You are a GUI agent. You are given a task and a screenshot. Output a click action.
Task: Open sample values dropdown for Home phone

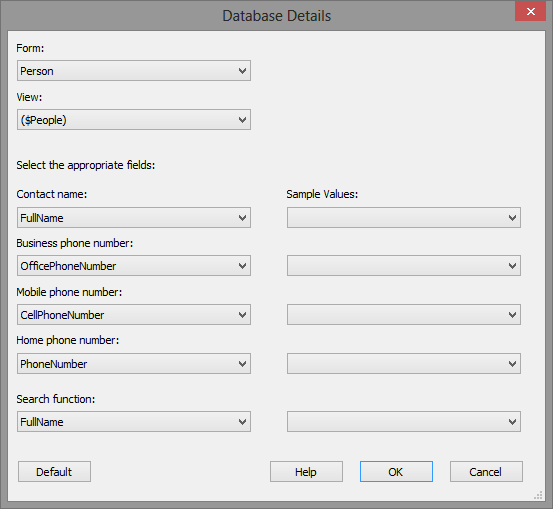pyautogui.click(x=404, y=364)
